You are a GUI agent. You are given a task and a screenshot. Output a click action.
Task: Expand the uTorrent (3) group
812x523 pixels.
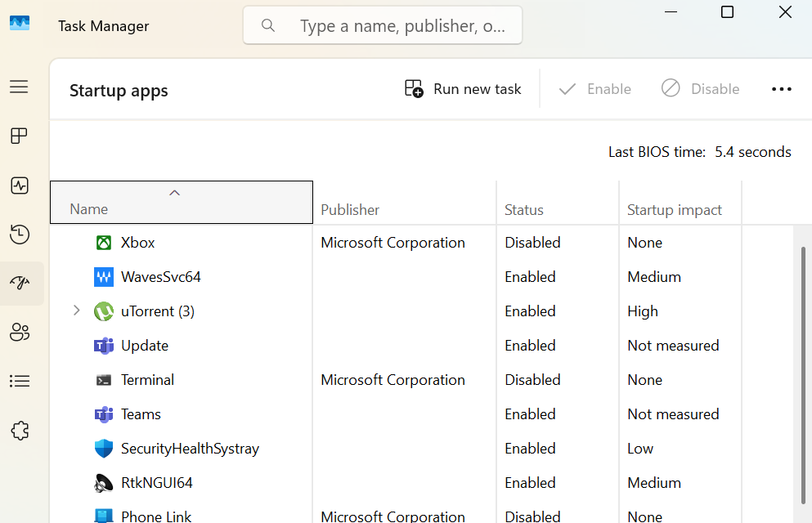point(77,311)
